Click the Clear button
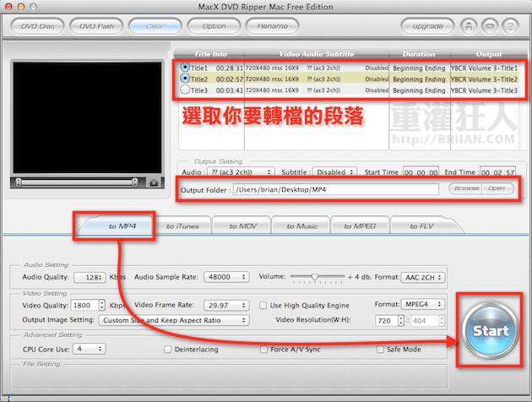Screen dimensions: 532x402 [155, 26]
